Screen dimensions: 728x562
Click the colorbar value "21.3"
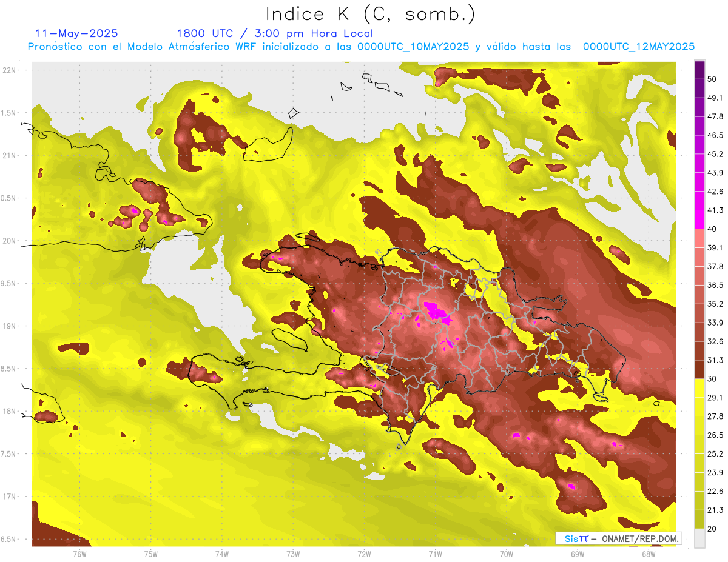(715, 510)
